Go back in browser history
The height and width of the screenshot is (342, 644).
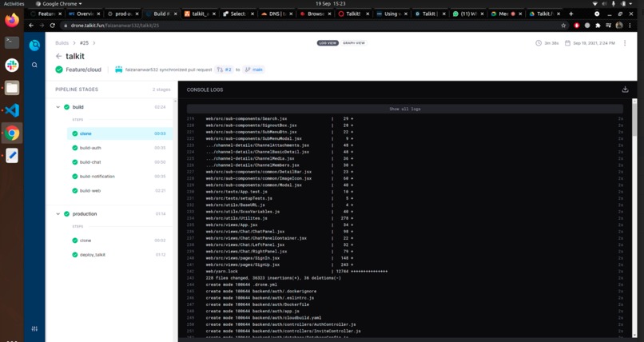(31, 26)
